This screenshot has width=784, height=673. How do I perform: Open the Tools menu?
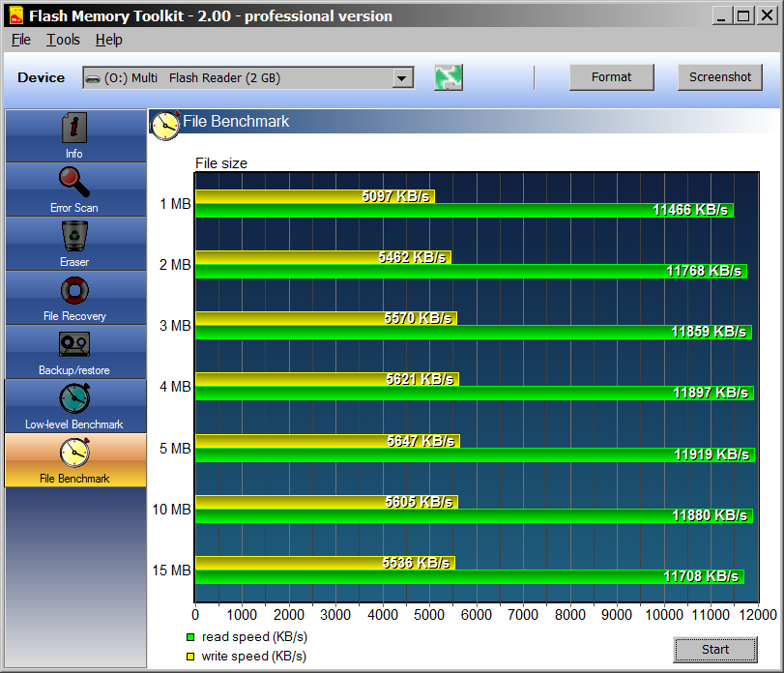[x=64, y=40]
